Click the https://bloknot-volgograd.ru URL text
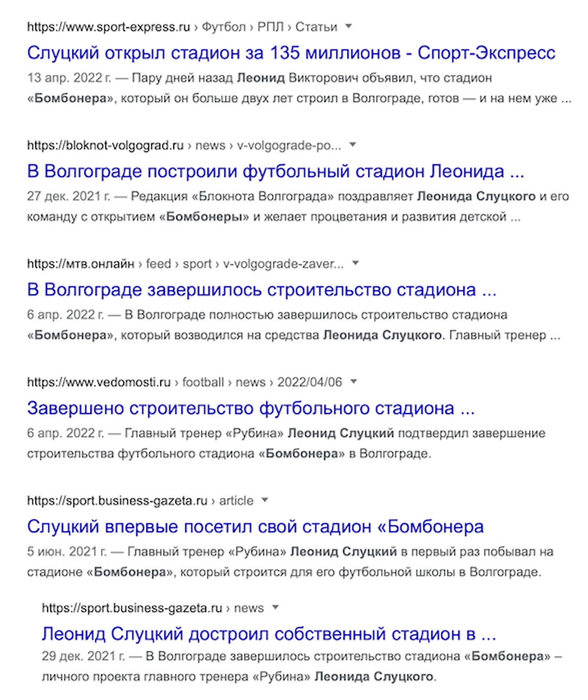The width and height of the screenshot is (588, 700). click(x=105, y=145)
